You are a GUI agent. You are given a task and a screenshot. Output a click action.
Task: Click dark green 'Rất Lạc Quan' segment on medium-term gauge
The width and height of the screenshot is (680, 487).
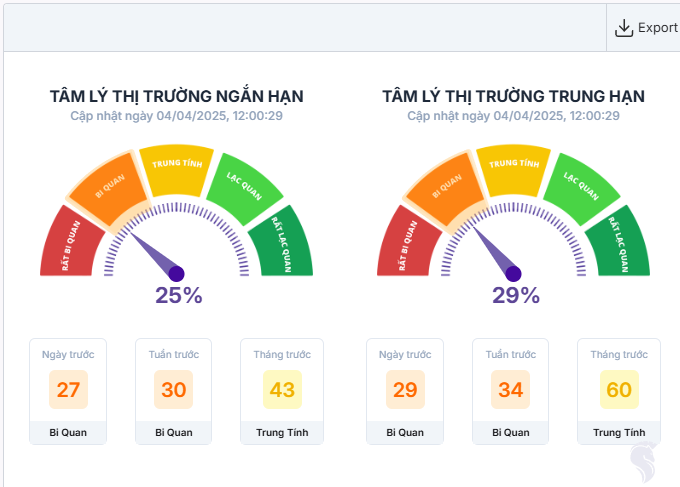tap(610, 242)
